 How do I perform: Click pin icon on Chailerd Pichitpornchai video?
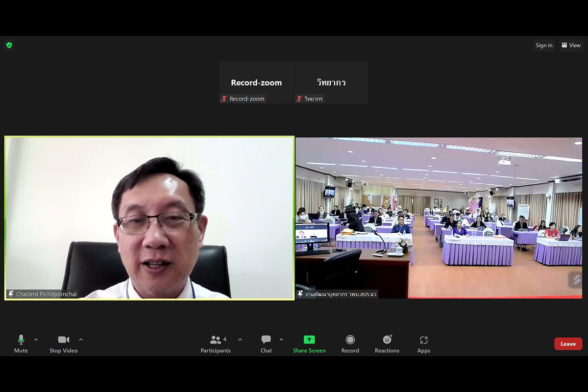point(11,294)
